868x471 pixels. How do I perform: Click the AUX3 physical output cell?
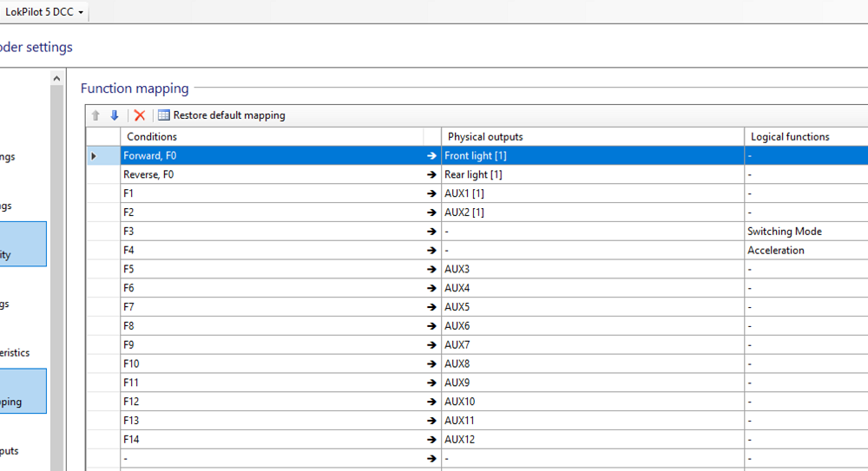[x=592, y=270]
